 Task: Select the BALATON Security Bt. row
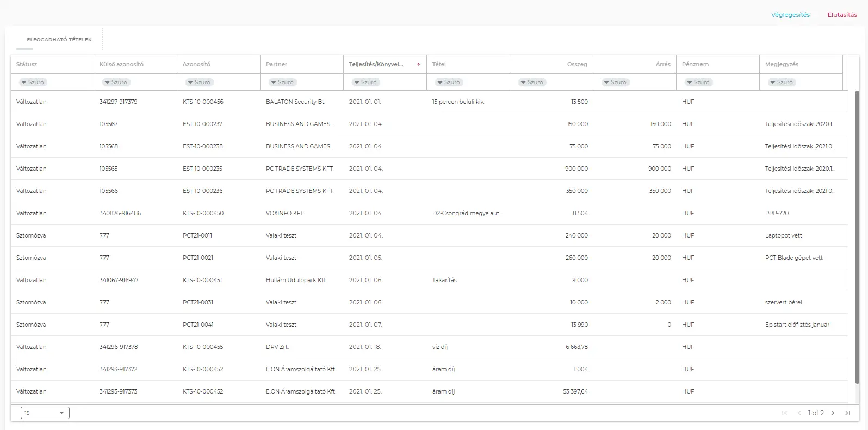pos(295,102)
